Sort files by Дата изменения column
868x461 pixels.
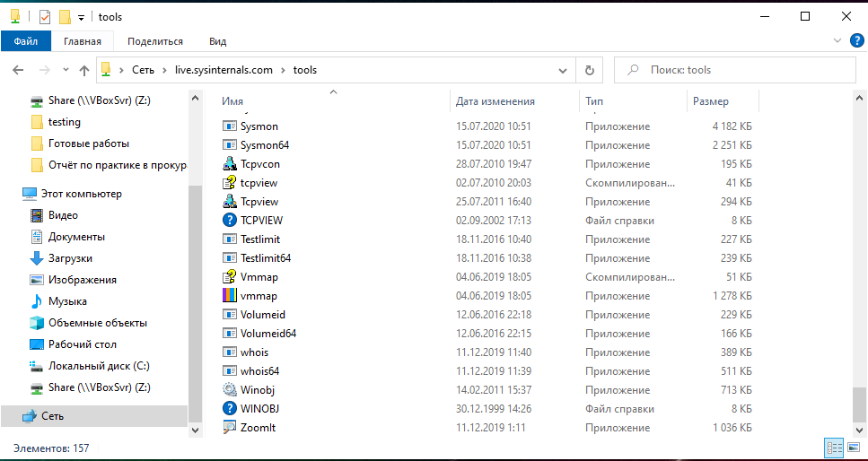tap(495, 101)
